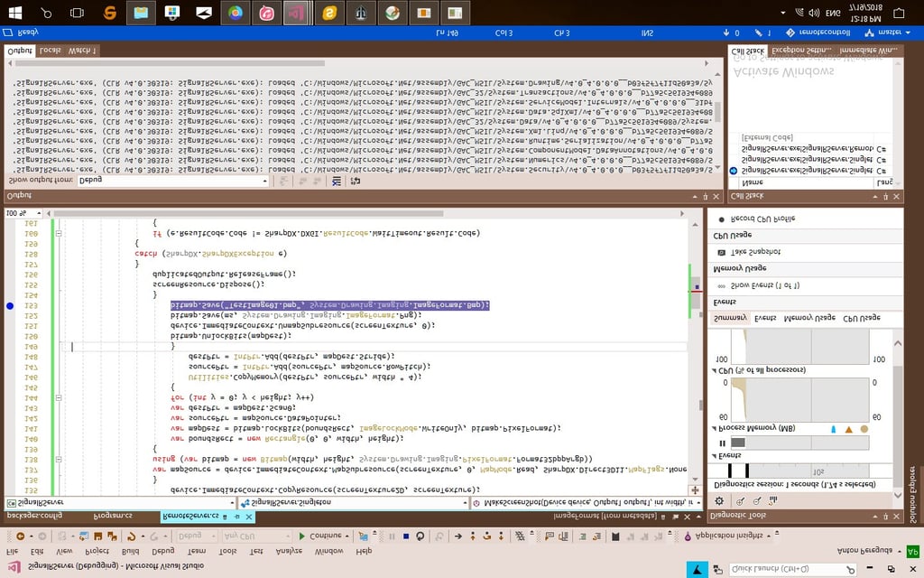Image resolution: width=924 pixels, height=578 pixels.
Task: Open the 'Show output from' Debug dropdown
Action: [172, 181]
